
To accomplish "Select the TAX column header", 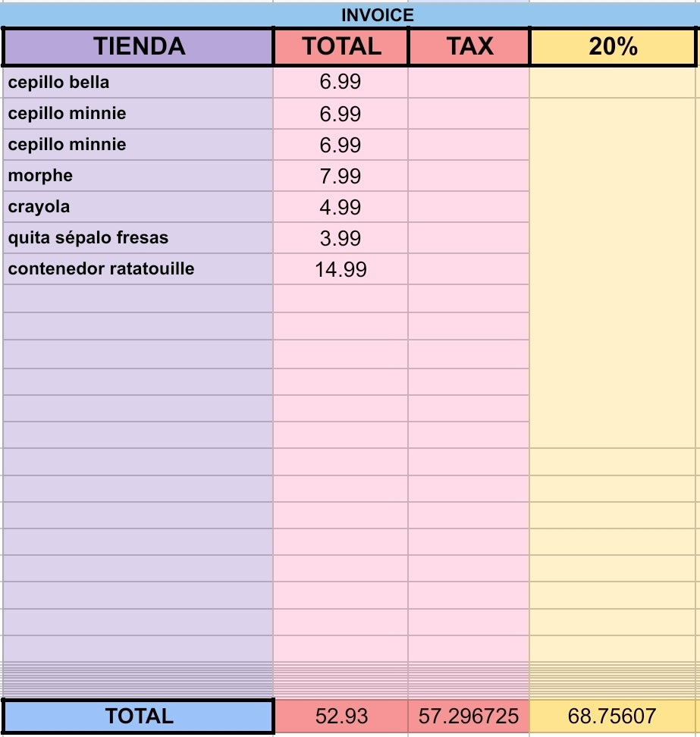I will click(469, 46).
